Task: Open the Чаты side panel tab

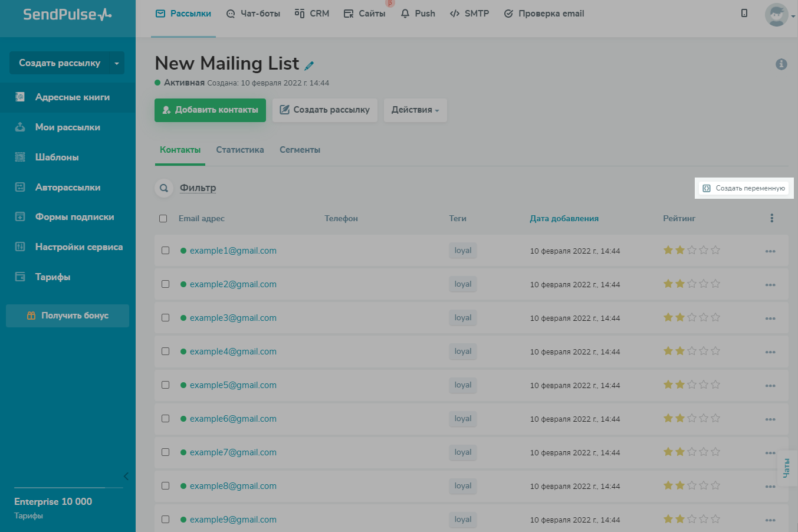Action: pyautogui.click(x=786, y=468)
